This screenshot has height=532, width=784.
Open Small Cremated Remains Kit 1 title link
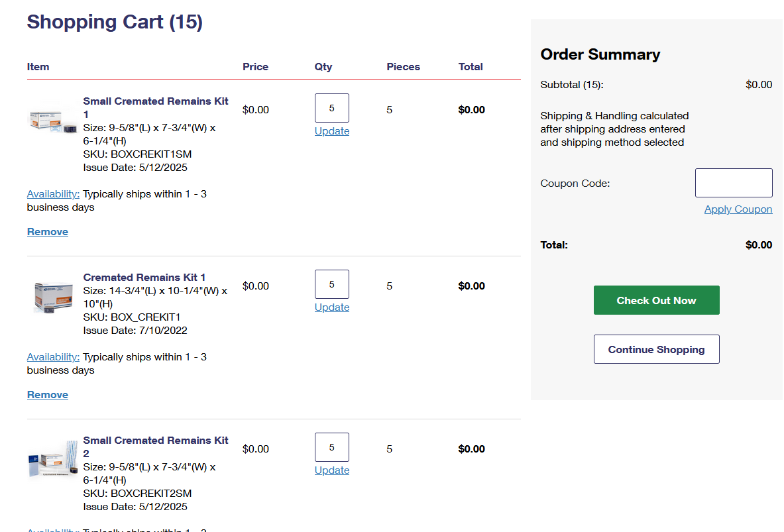[x=155, y=101]
